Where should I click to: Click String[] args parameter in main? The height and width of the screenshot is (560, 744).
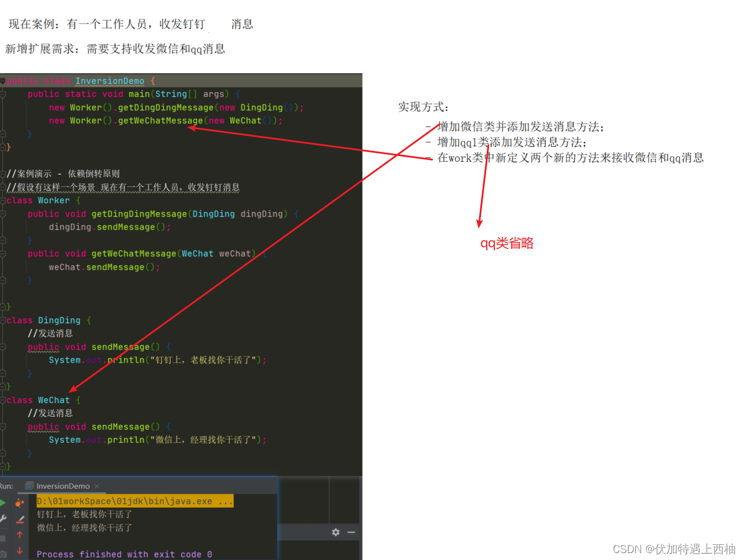click(x=189, y=94)
